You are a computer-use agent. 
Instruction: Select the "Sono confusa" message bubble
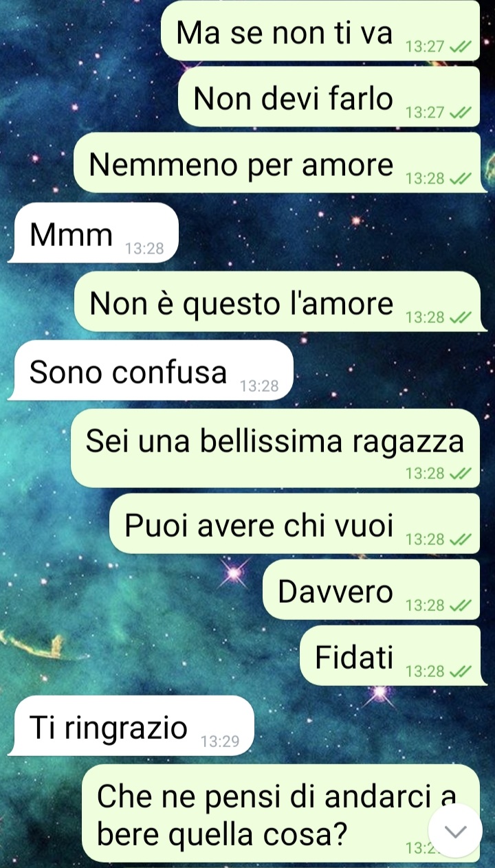point(151,371)
